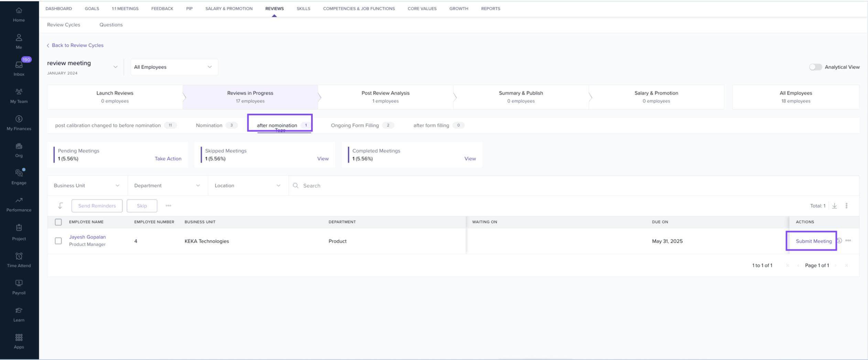Switch to the Salary & Promotion top tab

[x=229, y=9]
